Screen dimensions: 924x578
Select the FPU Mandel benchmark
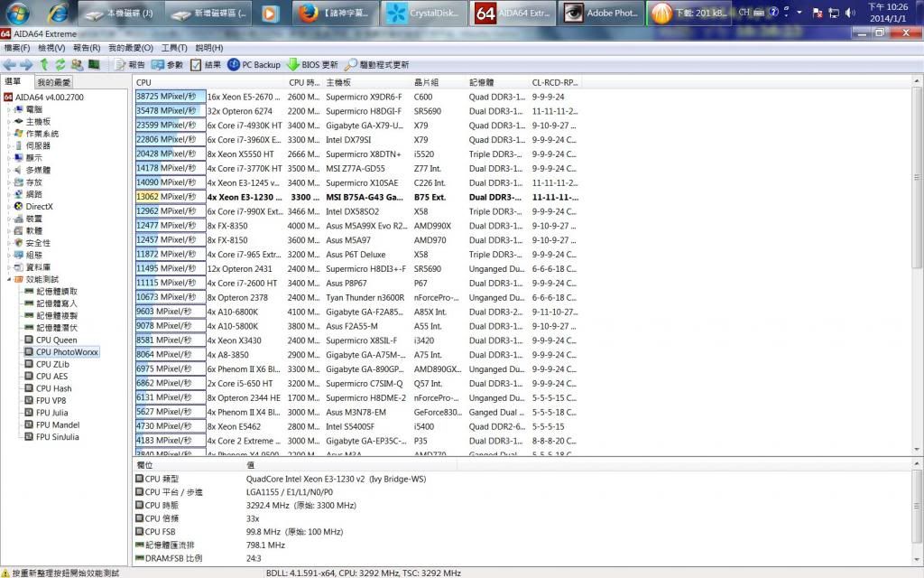coord(51,425)
